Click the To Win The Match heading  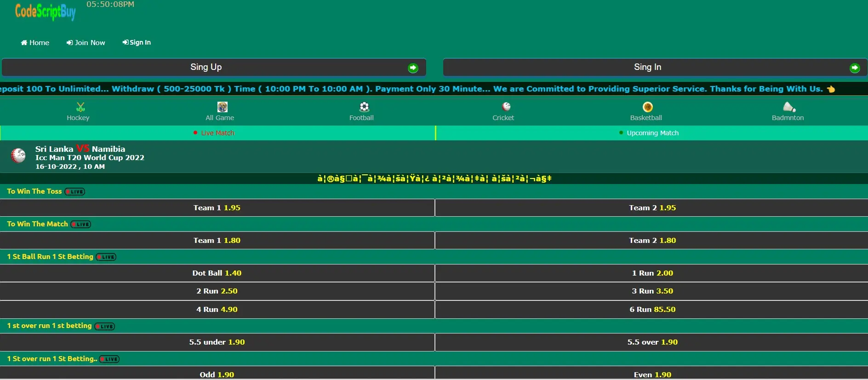point(37,224)
